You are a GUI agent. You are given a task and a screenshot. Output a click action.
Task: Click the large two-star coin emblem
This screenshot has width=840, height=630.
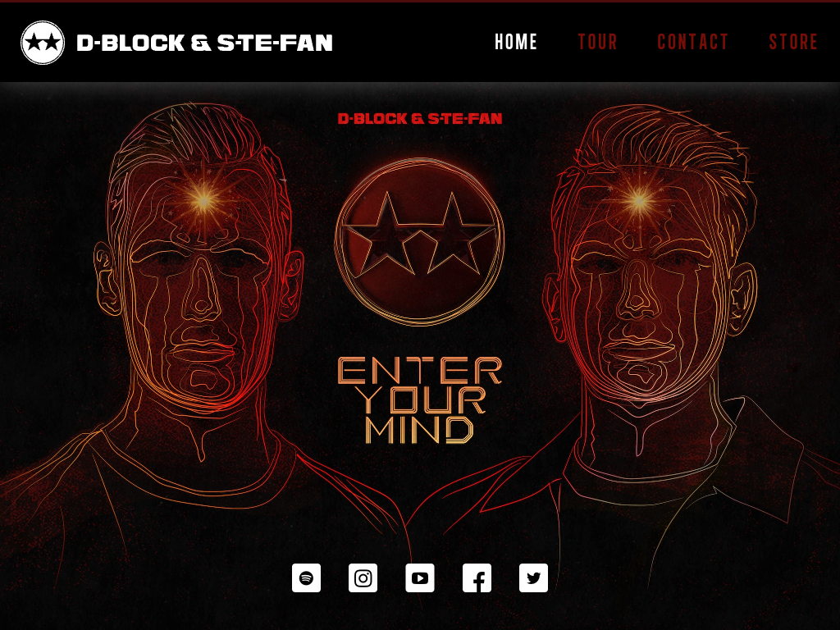click(419, 241)
